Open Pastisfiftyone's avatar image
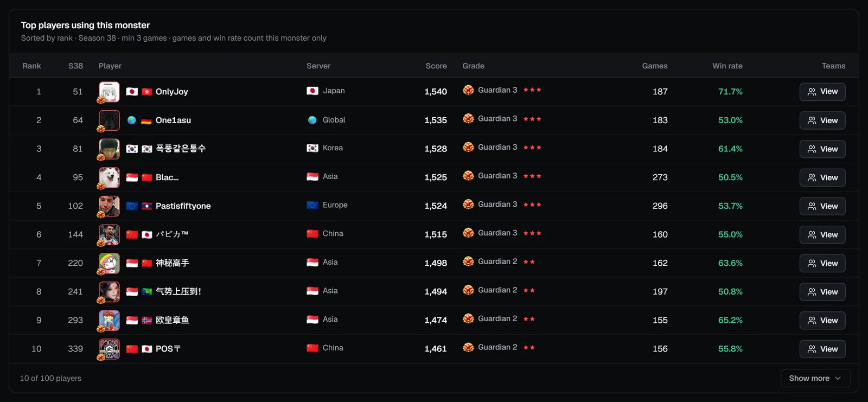 pyautogui.click(x=109, y=206)
